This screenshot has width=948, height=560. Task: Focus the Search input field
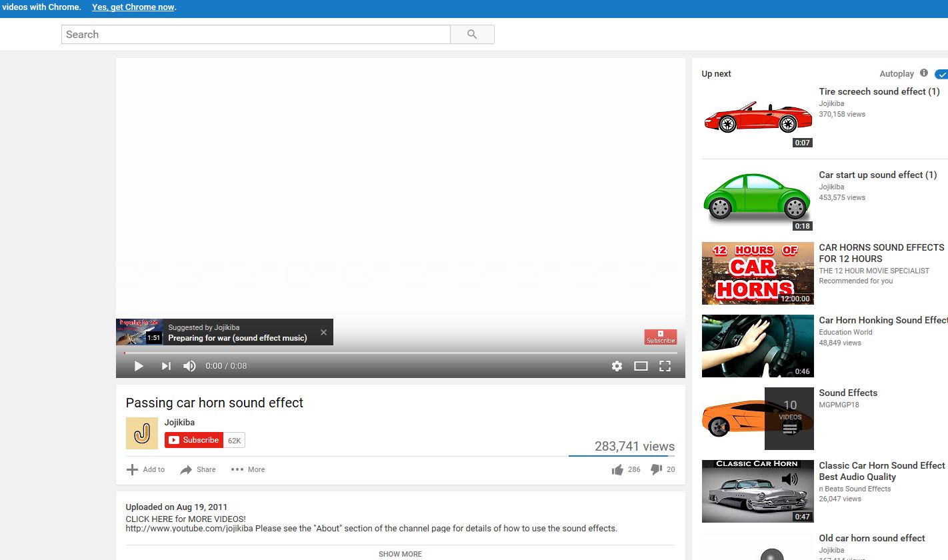coord(255,35)
